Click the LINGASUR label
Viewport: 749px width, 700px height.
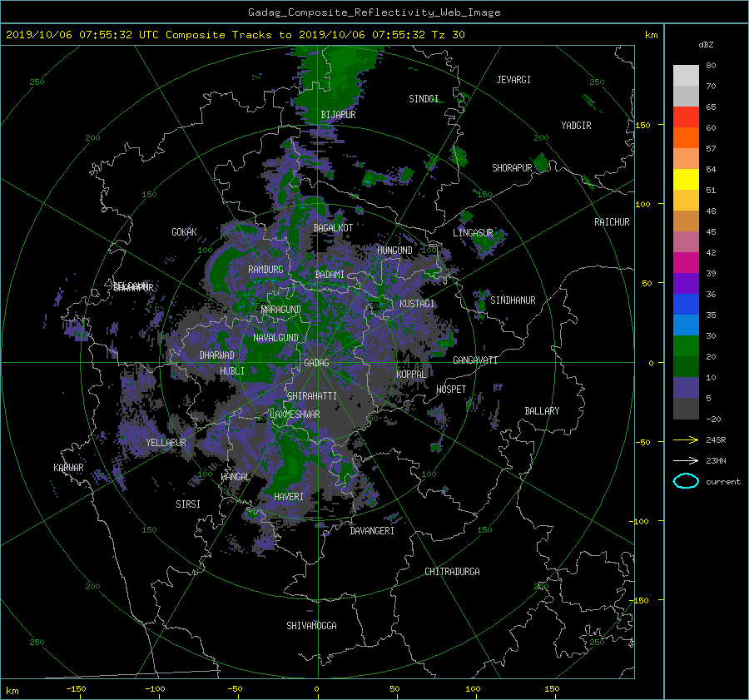pyautogui.click(x=473, y=233)
